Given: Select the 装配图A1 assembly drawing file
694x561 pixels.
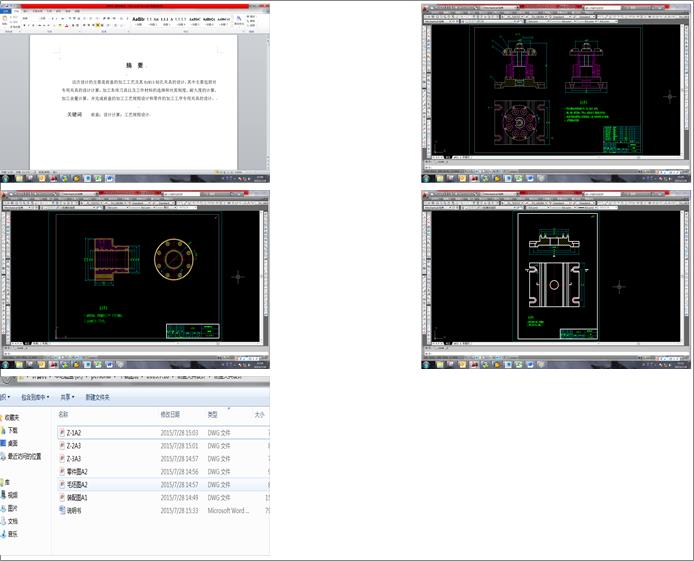Looking at the screenshot, I should 77,497.
